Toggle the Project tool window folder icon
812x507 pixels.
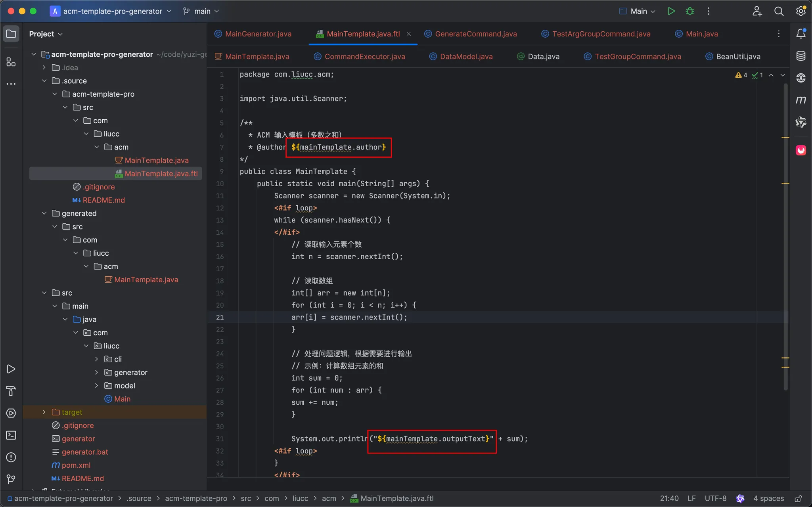(11, 34)
